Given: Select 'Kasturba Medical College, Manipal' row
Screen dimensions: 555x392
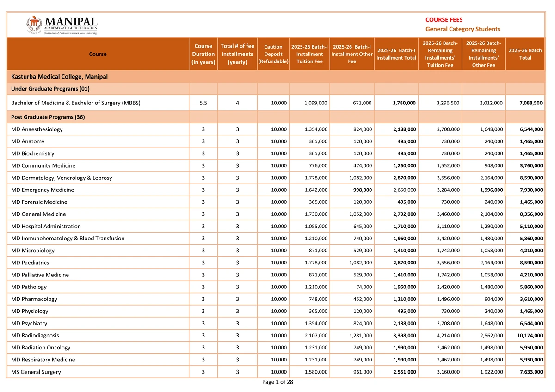Looking at the screenshot, I should (x=276, y=76).
